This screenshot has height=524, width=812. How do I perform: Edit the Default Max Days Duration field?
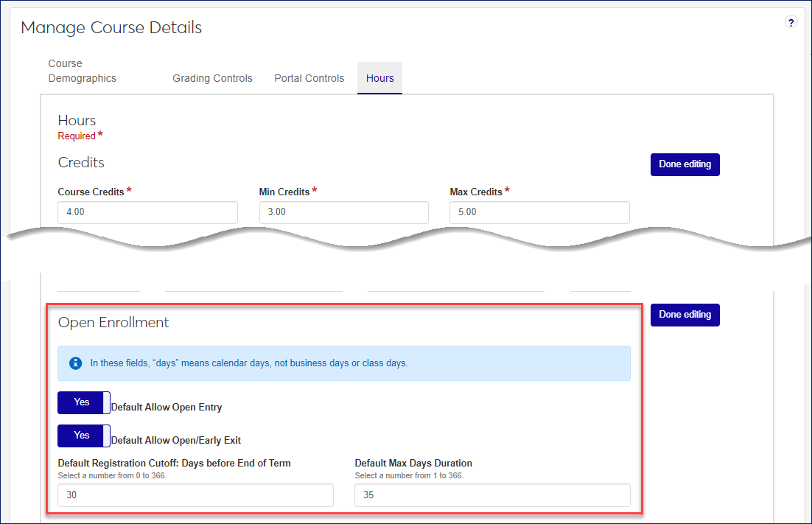pyautogui.click(x=492, y=495)
